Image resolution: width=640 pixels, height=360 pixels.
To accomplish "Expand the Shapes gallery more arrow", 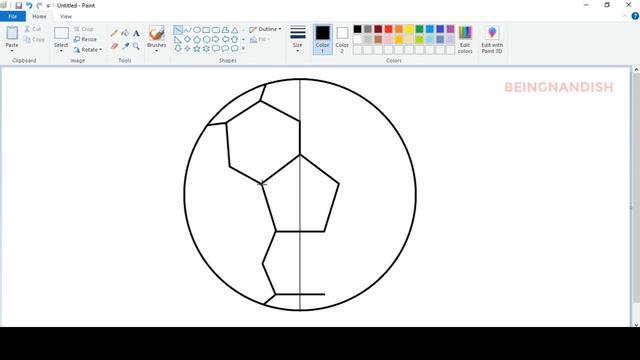I will point(244,49).
